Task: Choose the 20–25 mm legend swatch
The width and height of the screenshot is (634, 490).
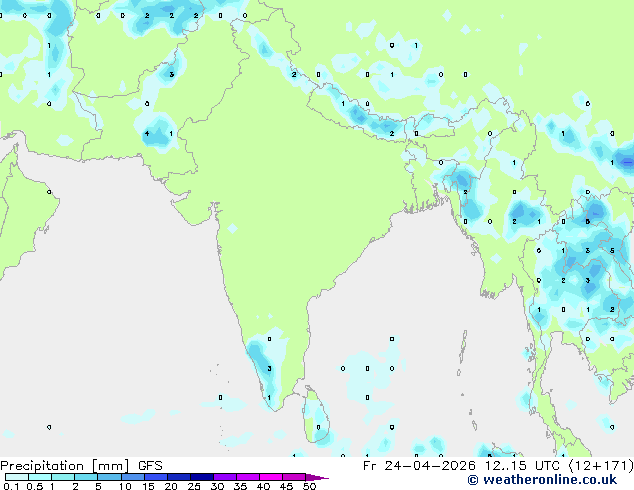Action: pyautogui.click(x=178, y=477)
